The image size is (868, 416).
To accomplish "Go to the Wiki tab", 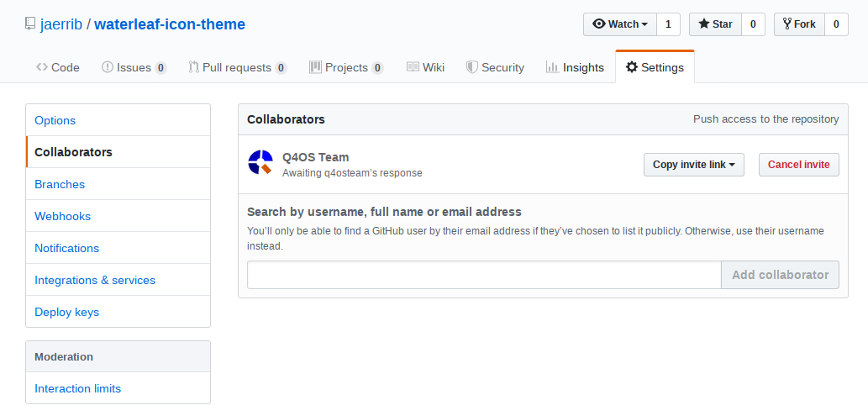I will pos(425,67).
